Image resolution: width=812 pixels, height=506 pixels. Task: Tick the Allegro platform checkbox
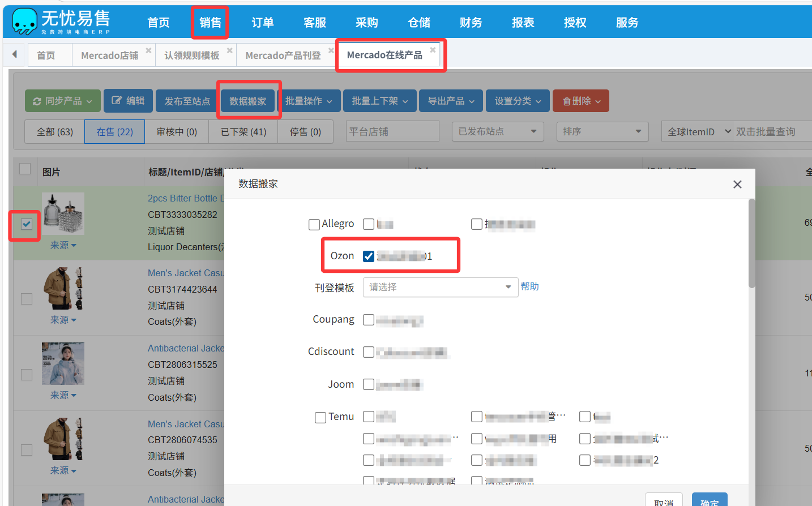[x=314, y=225]
